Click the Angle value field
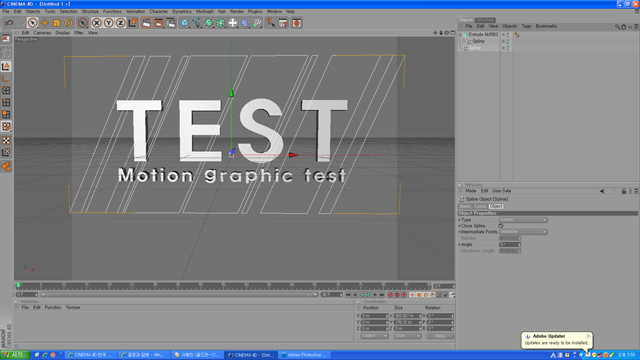Screen dimensions: 640x360 click(x=510, y=244)
